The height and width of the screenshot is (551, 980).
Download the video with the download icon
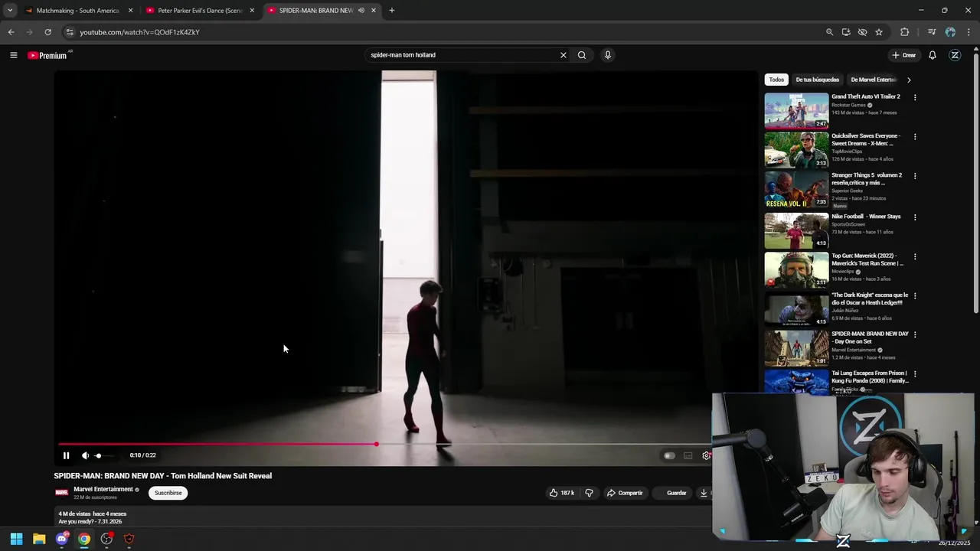click(x=704, y=493)
